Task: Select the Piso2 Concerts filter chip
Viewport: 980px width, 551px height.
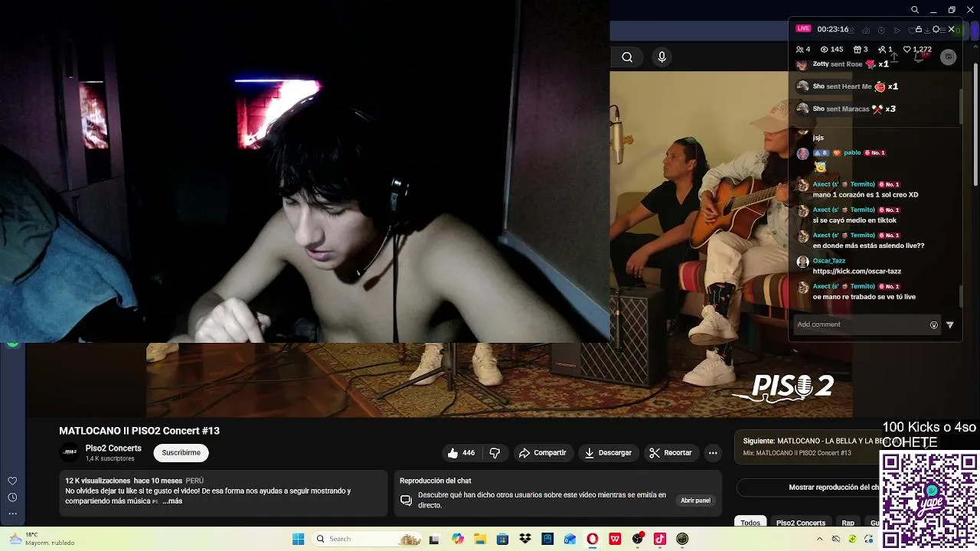Action: (801, 523)
